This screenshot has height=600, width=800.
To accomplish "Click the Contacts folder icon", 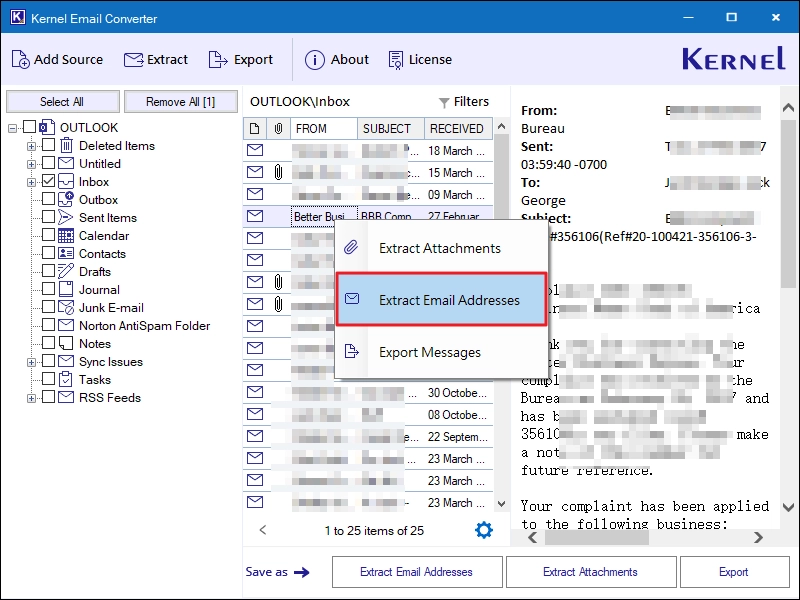I will pyautogui.click(x=66, y=253).
